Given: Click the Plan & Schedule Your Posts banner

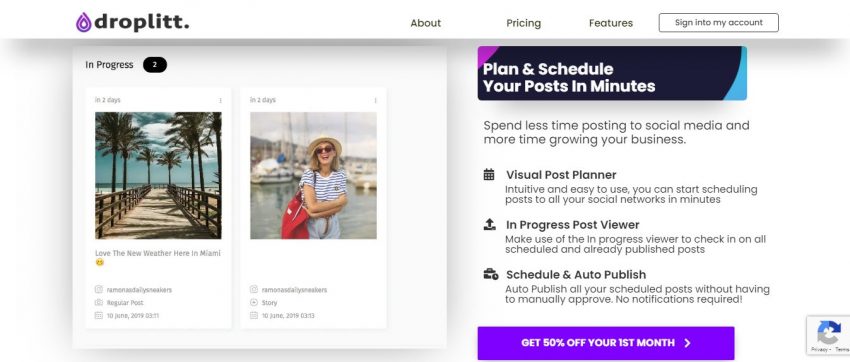Looking at the screenshot, I should pos(612,73).
